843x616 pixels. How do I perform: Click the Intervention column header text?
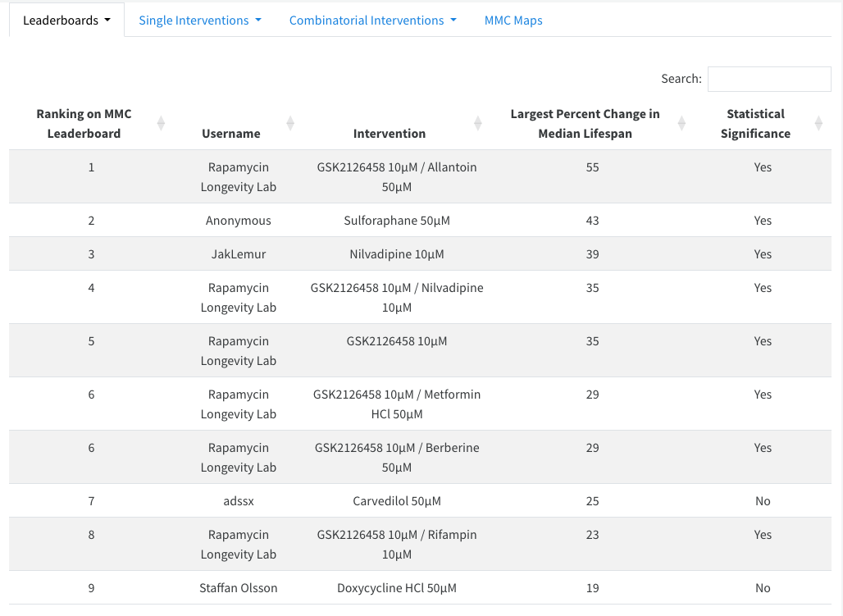[390, 134]
